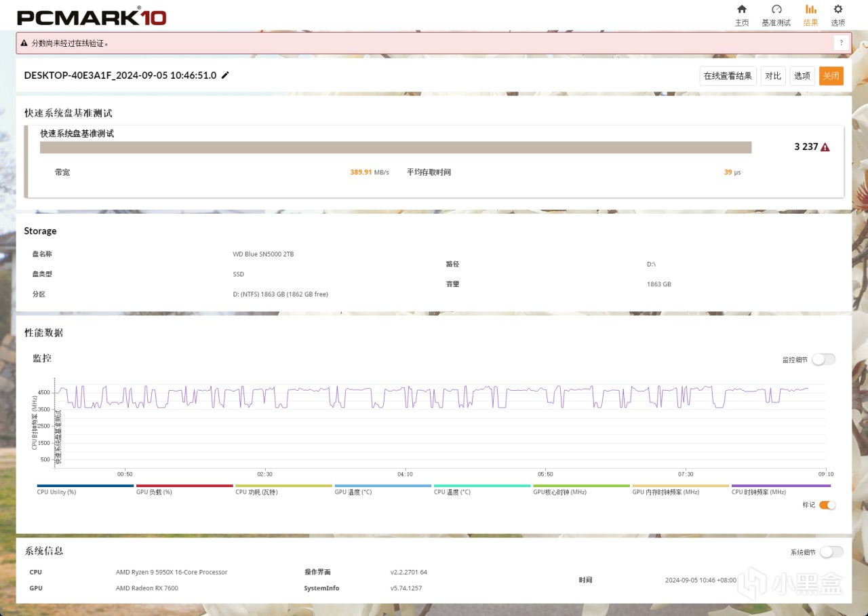Click the score value 3 237
Image resolution: width=868 pixels, height=616 pixels.
click(806, 147)
